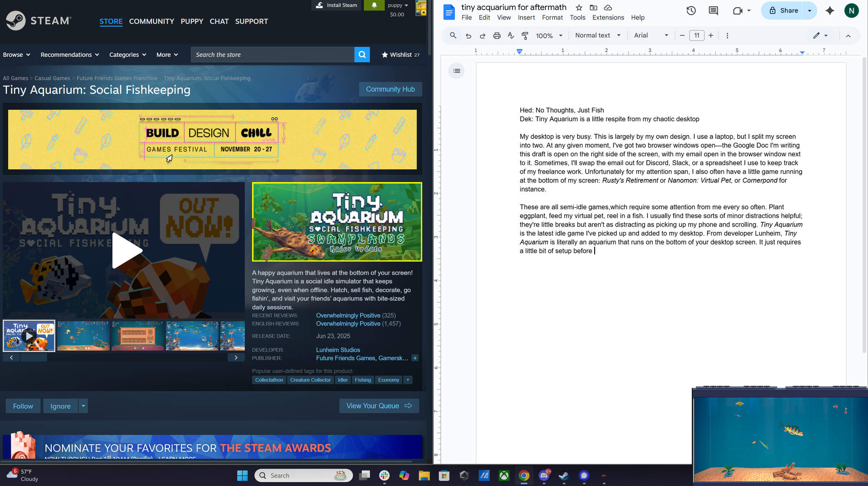
Task: Open the Format menu in Docs
Action: click(552, 17)
